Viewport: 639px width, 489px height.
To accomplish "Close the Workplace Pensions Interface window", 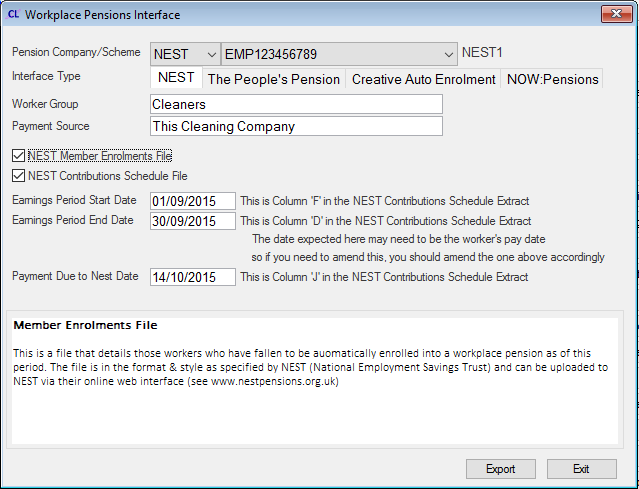I will [x=612, y=14].
